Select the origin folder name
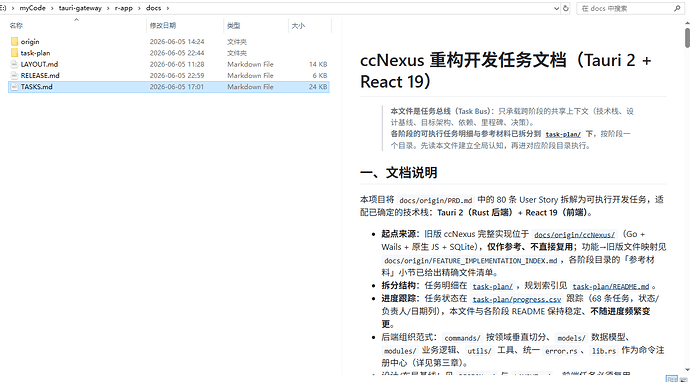Image resolution: width=690 pixels, height=382 pixels. point(30,41)
